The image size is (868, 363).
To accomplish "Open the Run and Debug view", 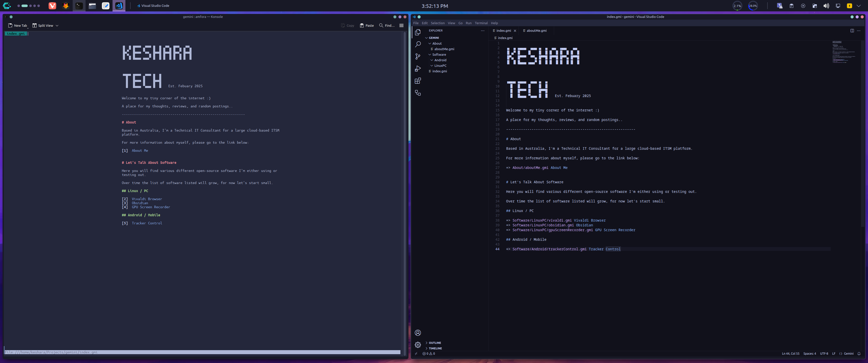I will (418, 68).
